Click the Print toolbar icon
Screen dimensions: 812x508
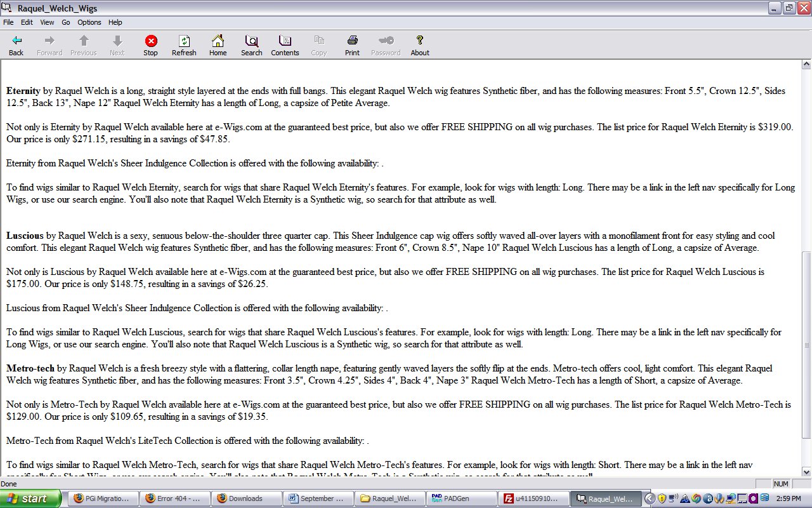click(x=353, y=41)
